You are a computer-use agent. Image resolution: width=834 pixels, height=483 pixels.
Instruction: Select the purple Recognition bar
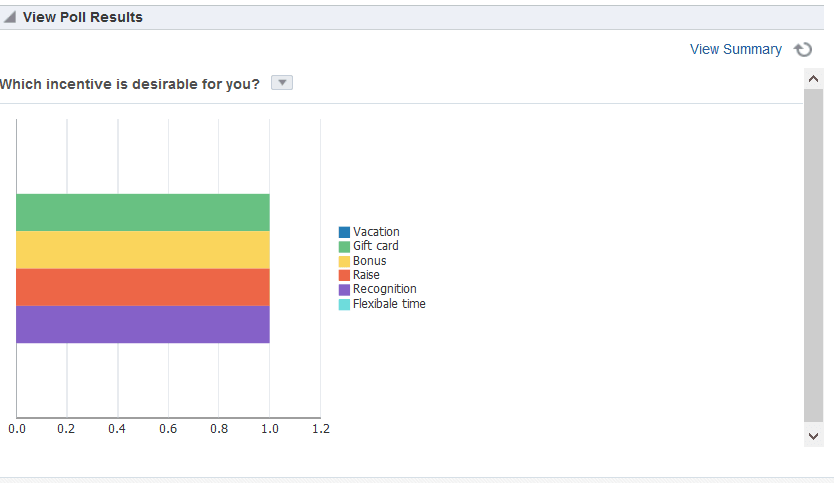(x=143, y=324)
